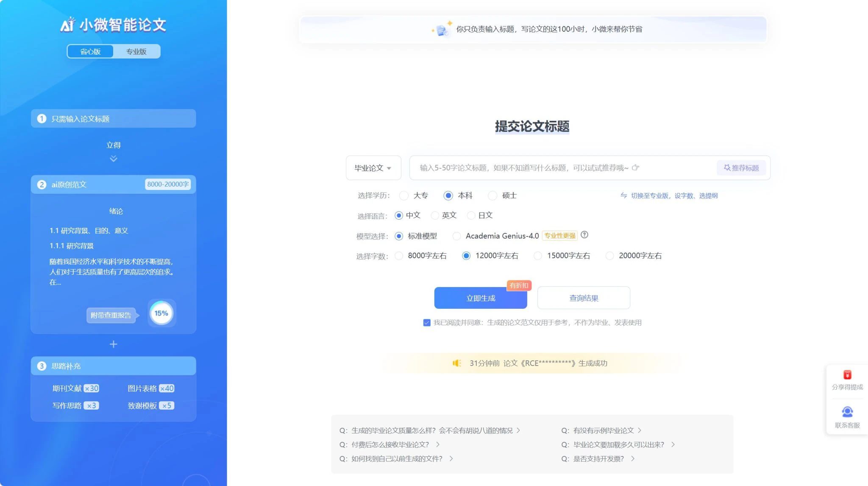This screenshot has width=868, height=486.
Task: Click the 15% plagiarism rate circle
Action: point(161,313)
